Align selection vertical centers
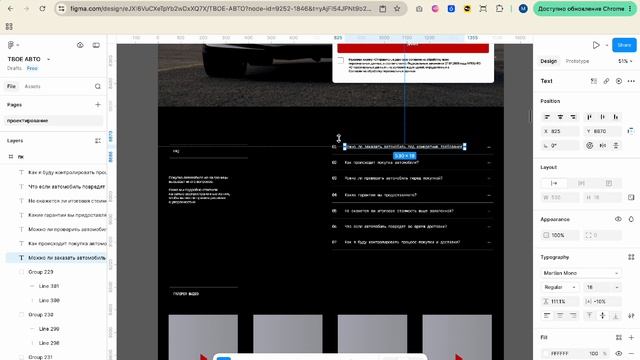 (602, 117)
